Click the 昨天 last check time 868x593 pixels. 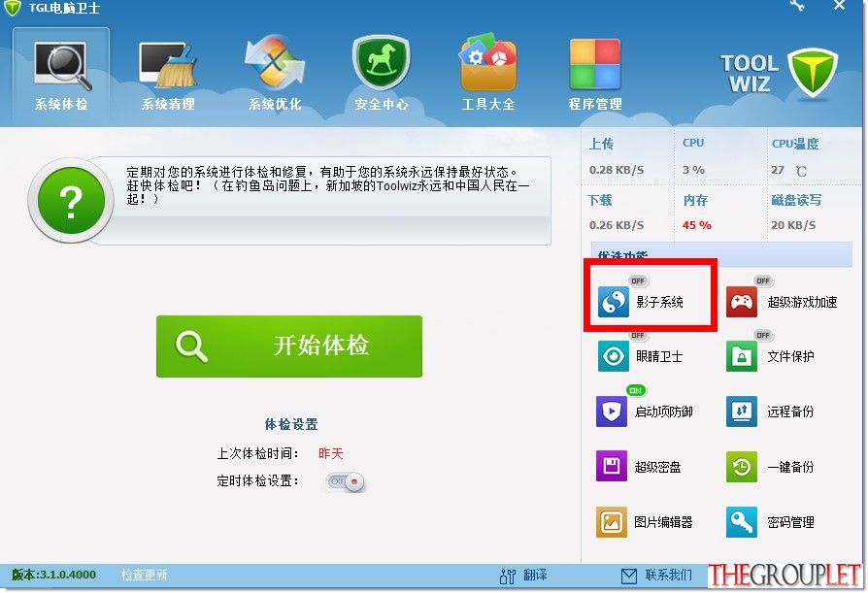[x=331, y=453]
